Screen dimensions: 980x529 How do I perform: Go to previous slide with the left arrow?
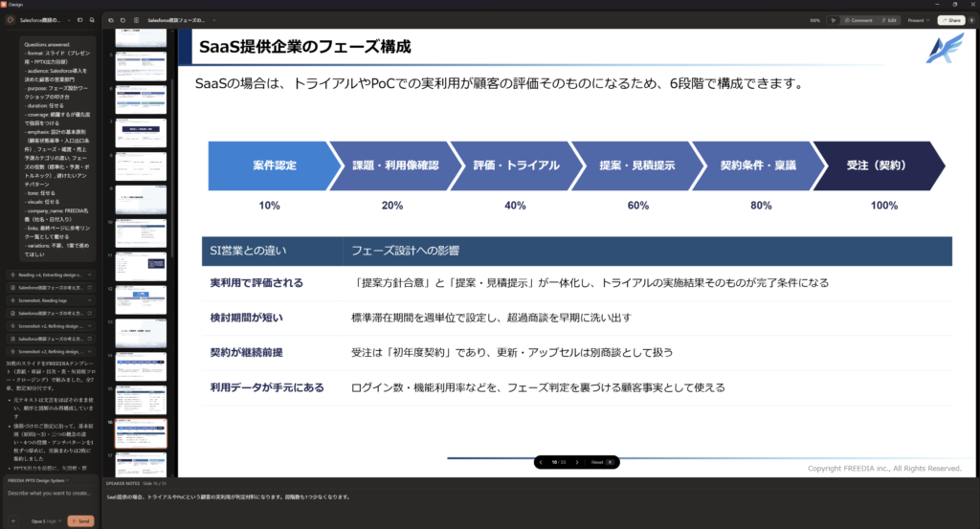click(541, 462)
